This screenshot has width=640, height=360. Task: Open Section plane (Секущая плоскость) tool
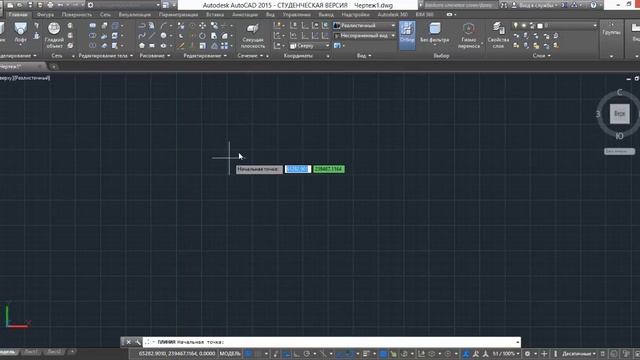click(253, 36)
